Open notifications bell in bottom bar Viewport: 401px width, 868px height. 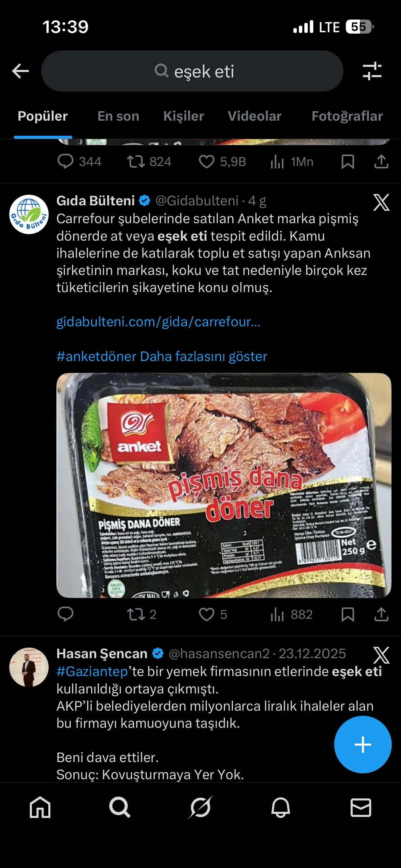coord(281,807)
